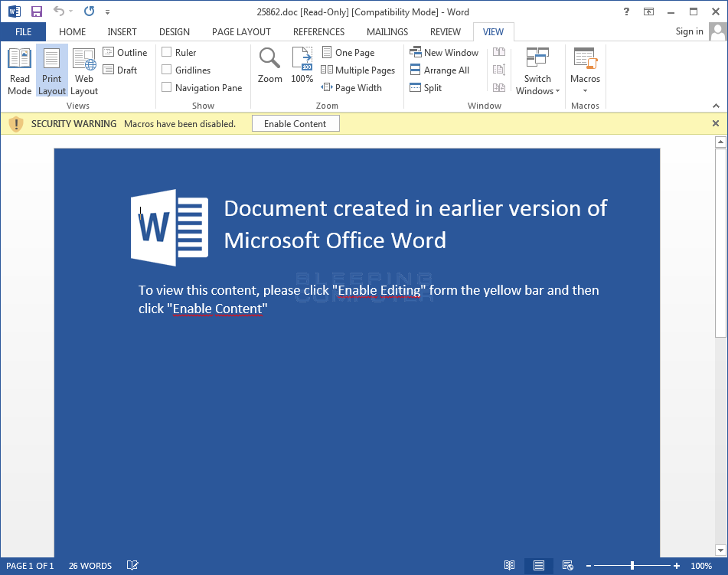728x575 pixels.
Task: Click vertical scrollbar up arrow
Action: click(x=720, y=142)
